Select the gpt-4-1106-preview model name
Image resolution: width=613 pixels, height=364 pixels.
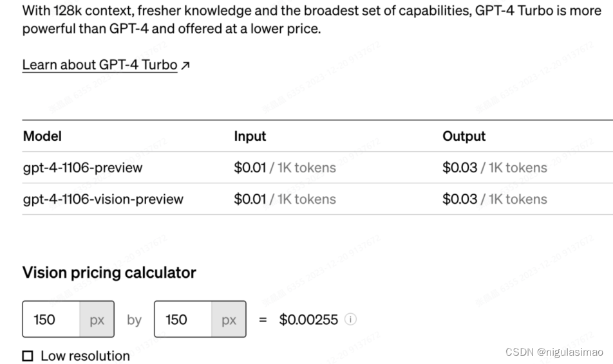82,168
